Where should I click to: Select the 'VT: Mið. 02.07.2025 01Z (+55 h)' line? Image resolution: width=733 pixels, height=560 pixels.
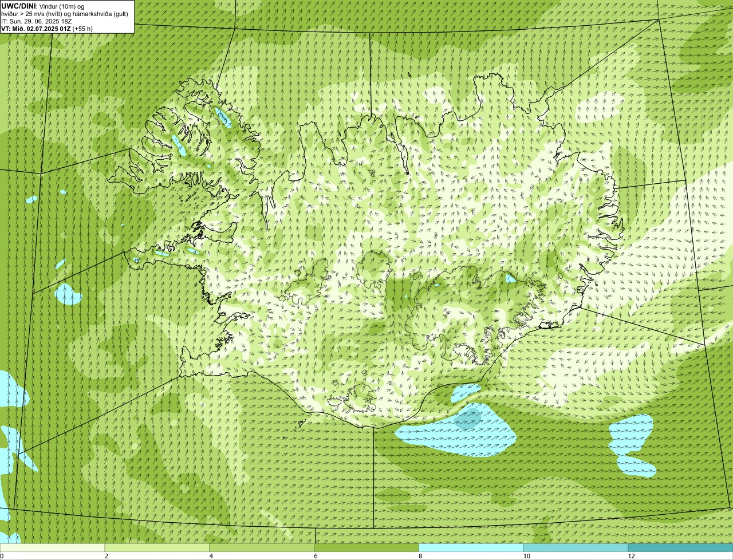tap(47, 28)
